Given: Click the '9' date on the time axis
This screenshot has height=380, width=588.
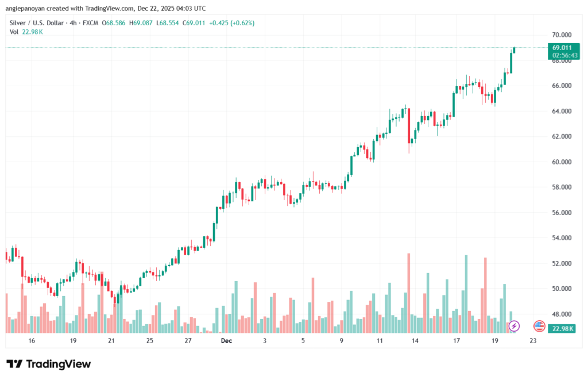Looking at the screenshot, I should coord(341,341).
